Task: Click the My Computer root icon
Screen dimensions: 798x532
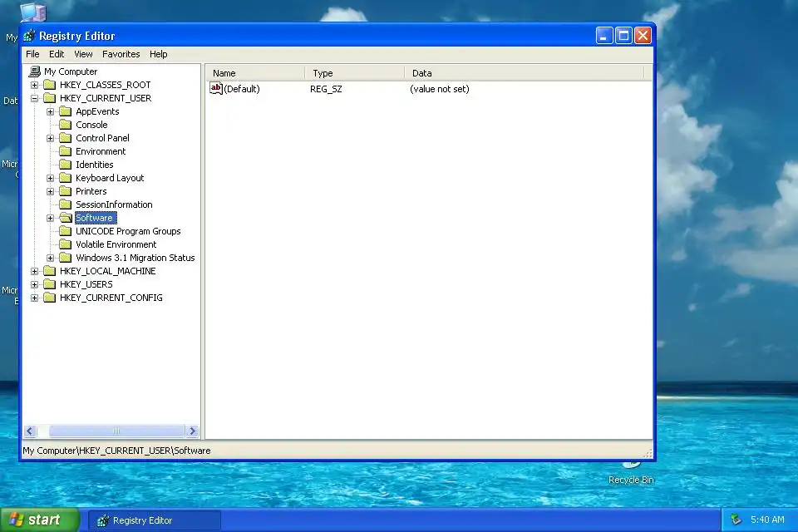Action: tap(35, 71)
